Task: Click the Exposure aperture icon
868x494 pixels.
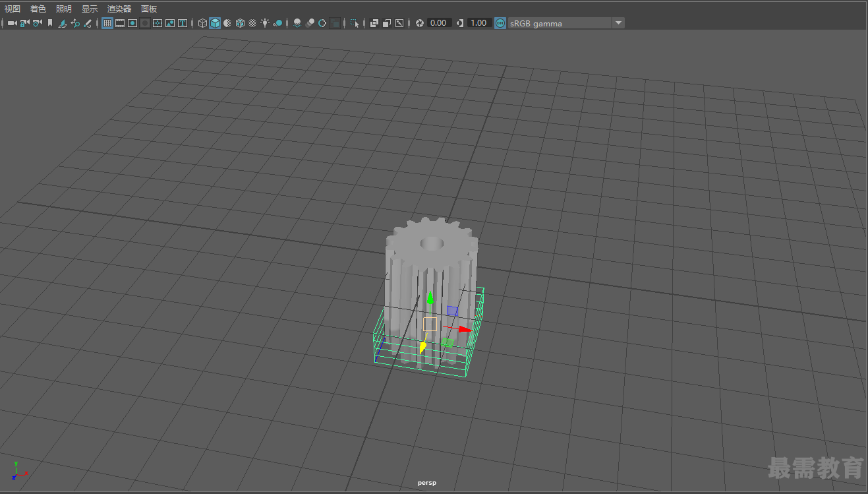Action: [x=419, y=23]
